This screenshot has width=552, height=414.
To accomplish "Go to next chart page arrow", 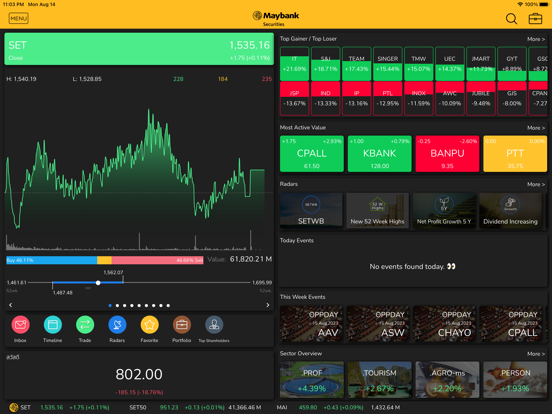I will point(268,305).
